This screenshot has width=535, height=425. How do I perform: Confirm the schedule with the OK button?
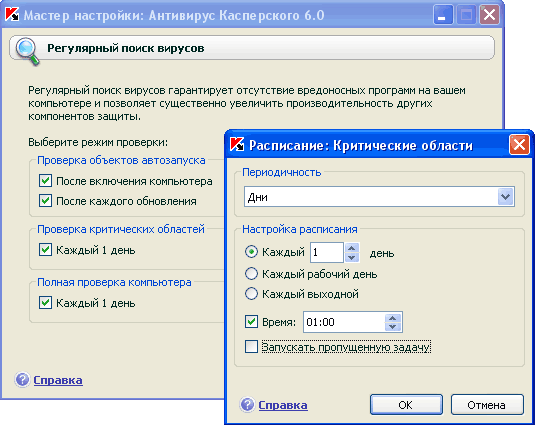pos(406,405)
